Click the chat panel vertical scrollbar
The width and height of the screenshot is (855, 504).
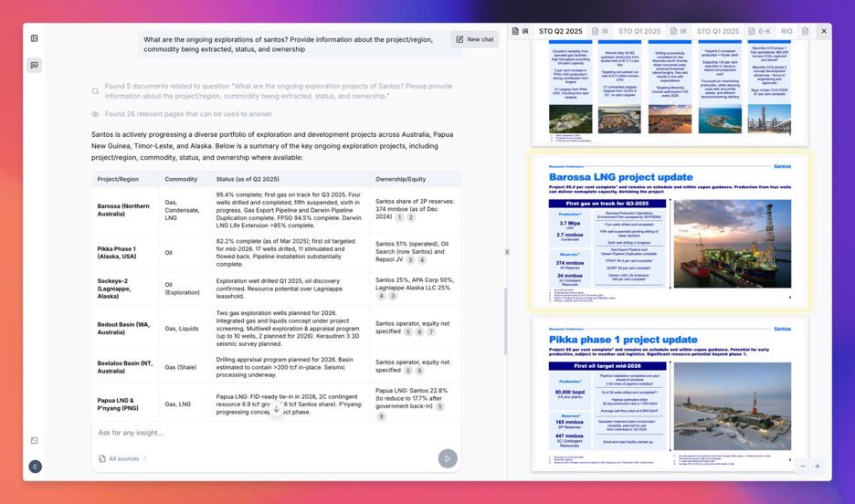click(x=505, y=321)
